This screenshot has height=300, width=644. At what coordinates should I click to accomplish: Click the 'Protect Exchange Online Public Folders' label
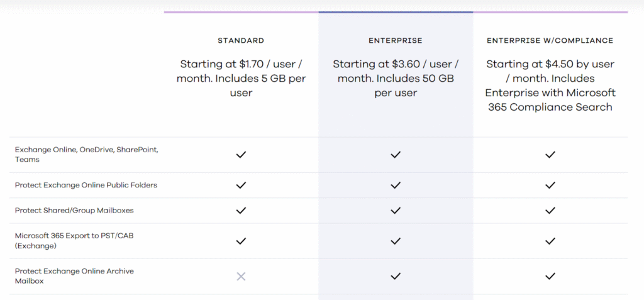pos(86,185)
